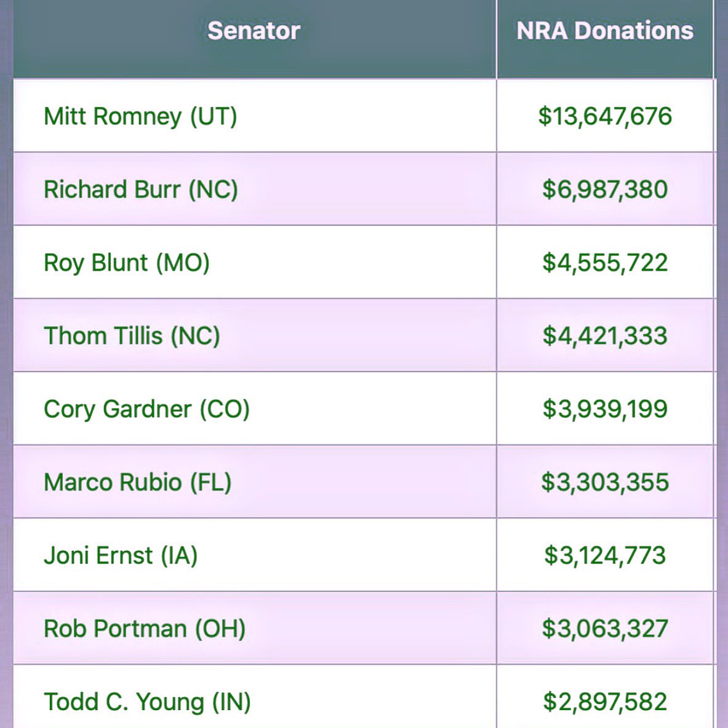Select the Mitt Romney (UT) name cell

(140, 116)
